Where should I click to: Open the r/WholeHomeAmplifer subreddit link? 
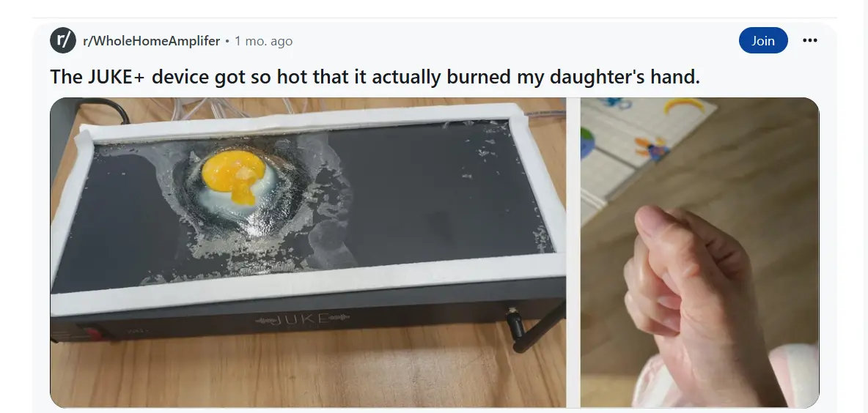coord(151,41)
